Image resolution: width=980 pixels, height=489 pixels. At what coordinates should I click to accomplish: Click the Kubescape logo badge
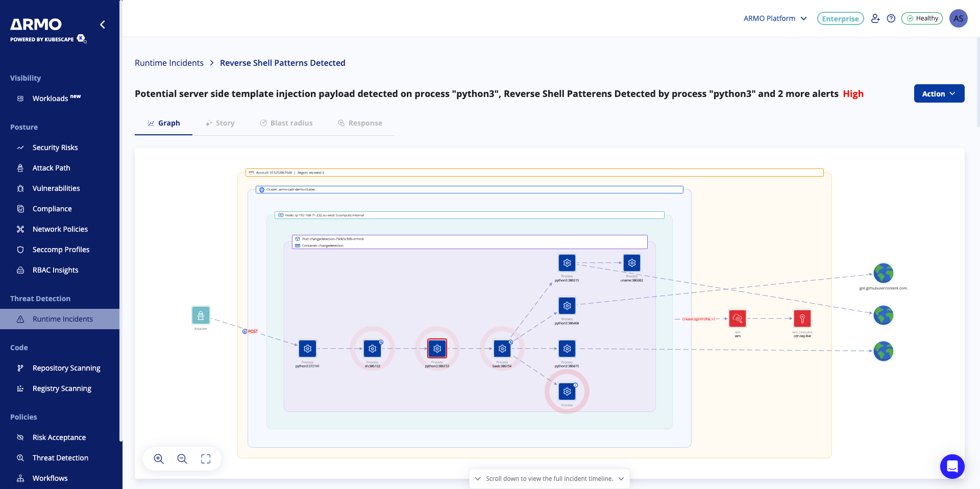coord(82,39)
